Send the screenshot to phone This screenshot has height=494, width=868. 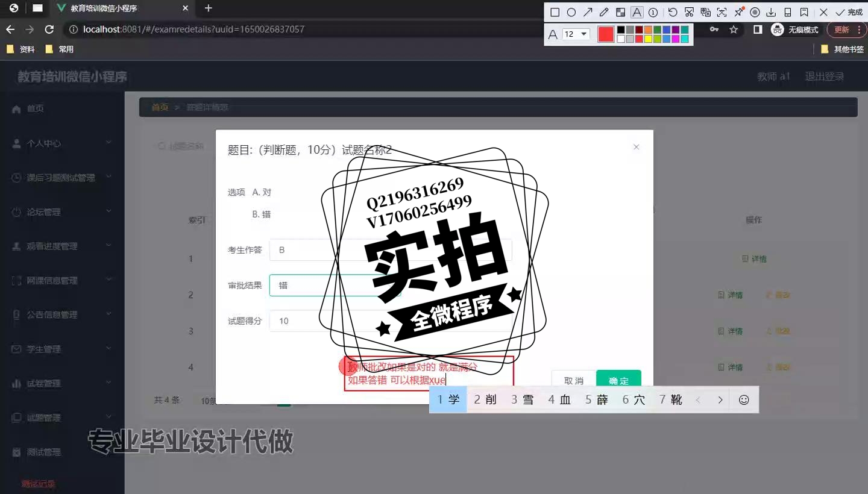click(787, 12)
